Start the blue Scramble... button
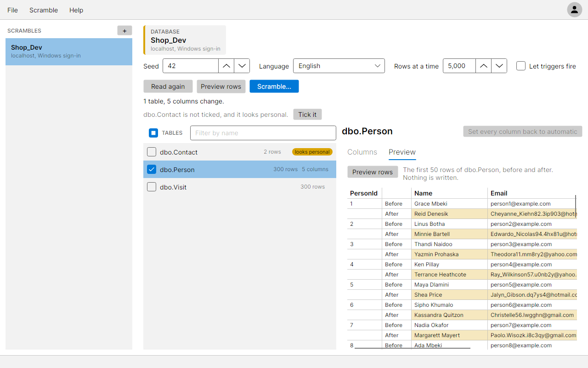The height and width of the screenshot is (368, 588). coord(274,86)
